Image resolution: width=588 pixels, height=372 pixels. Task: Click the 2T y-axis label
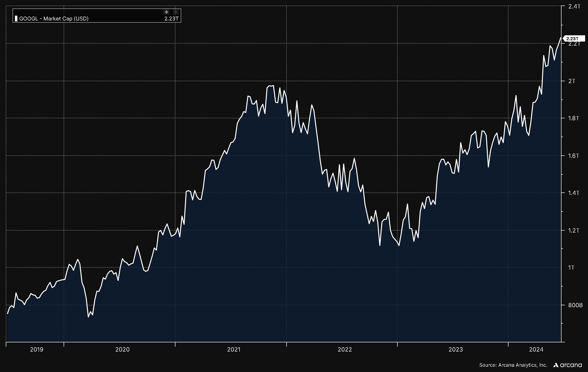pyautogui.click(x=572, y=81)
